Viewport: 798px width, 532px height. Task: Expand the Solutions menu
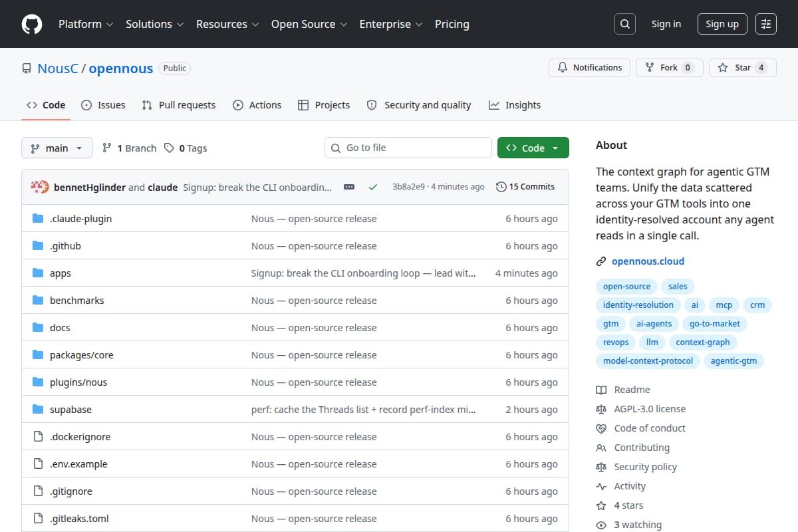(x=154, y=24)
